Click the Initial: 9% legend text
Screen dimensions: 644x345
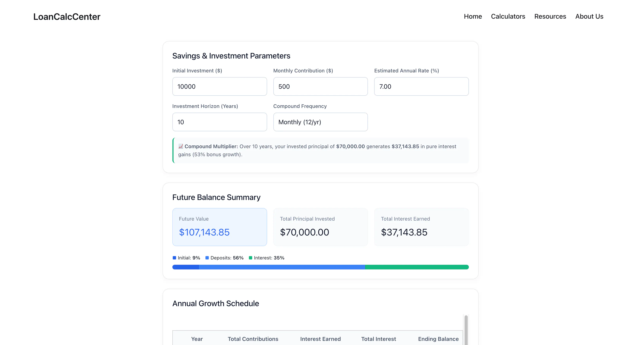[x=189, y=258]
